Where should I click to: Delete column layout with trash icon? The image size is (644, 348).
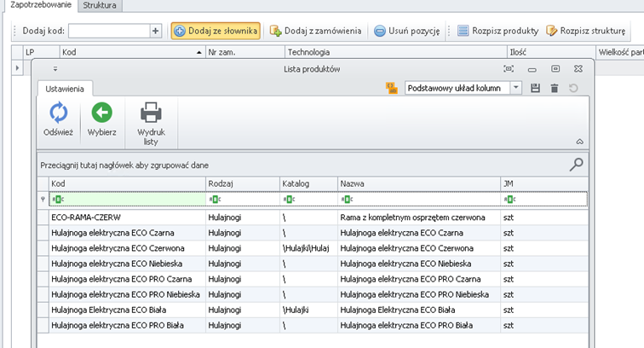[x=554, y=88]
